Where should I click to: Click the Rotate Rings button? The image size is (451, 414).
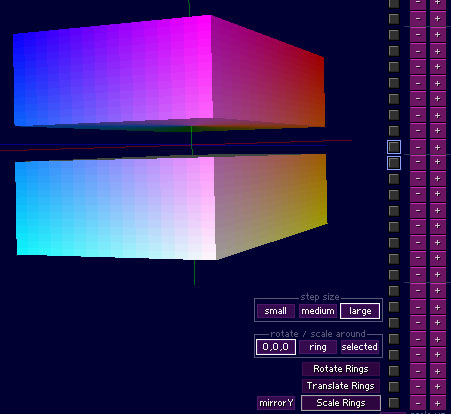pos(341,369)
